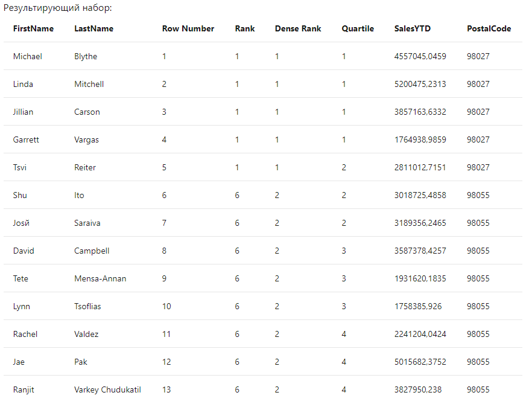Select the SalesYTD value 3857163,6332
The image size is (532, 407).
click(420, 112)
